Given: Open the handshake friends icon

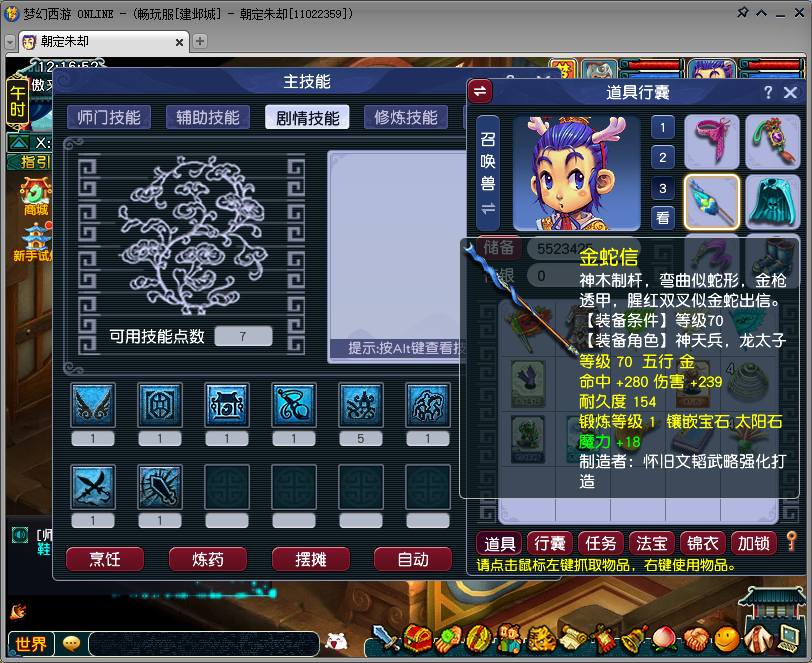Looking at the screenshot, I should point(695,639).
